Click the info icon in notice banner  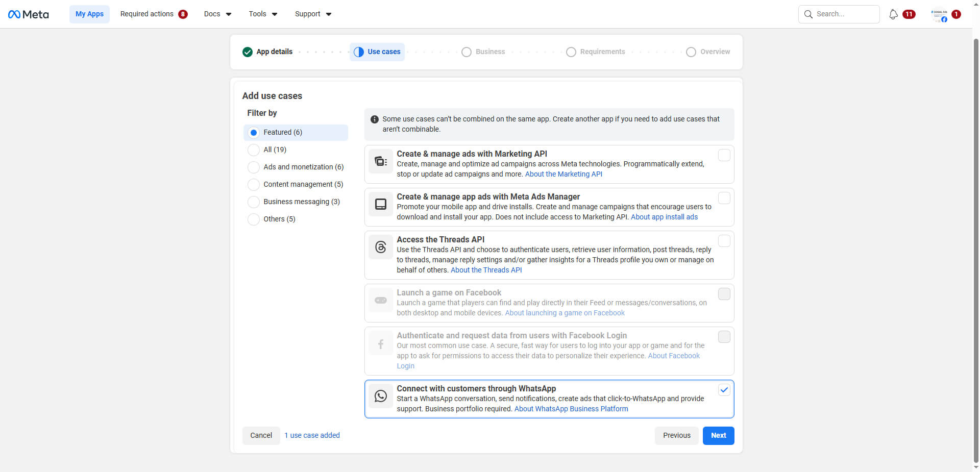point(375,119)
